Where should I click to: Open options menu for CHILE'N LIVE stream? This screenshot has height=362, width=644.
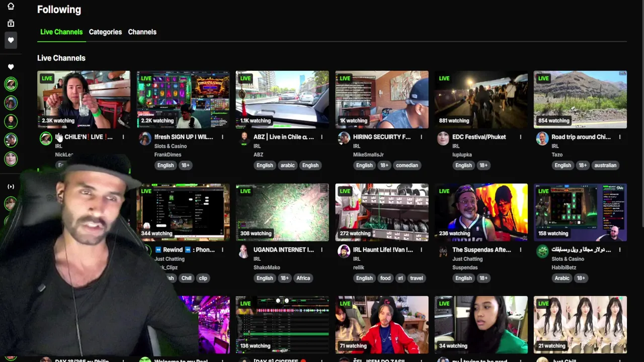point(123,137)
